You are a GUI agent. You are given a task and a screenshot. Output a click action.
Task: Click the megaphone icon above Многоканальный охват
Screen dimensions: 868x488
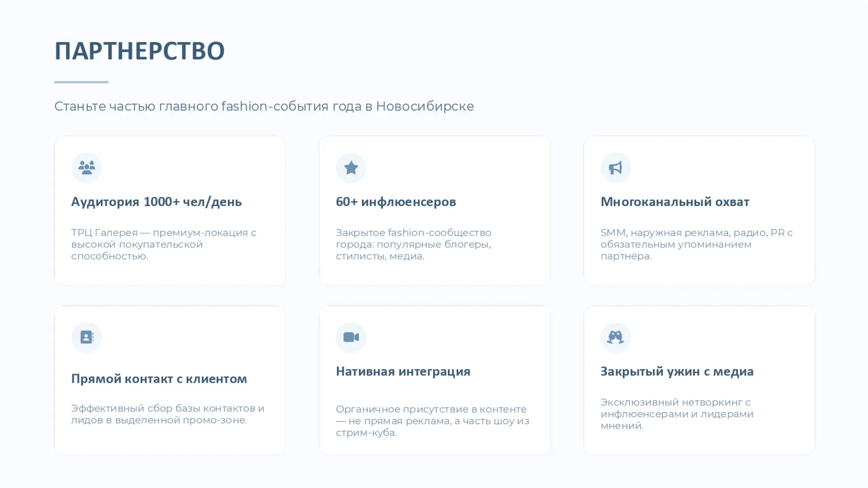click(615, 168)
